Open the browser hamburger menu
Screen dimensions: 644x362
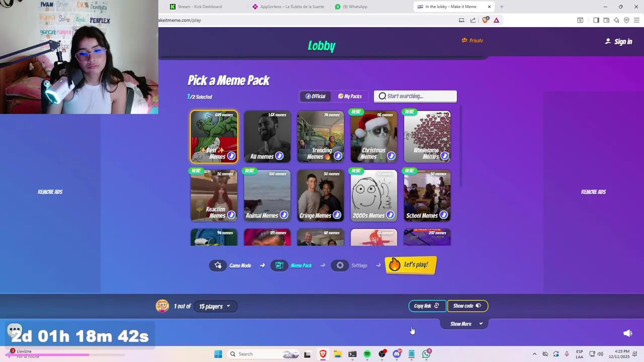(x=636, y=20)
